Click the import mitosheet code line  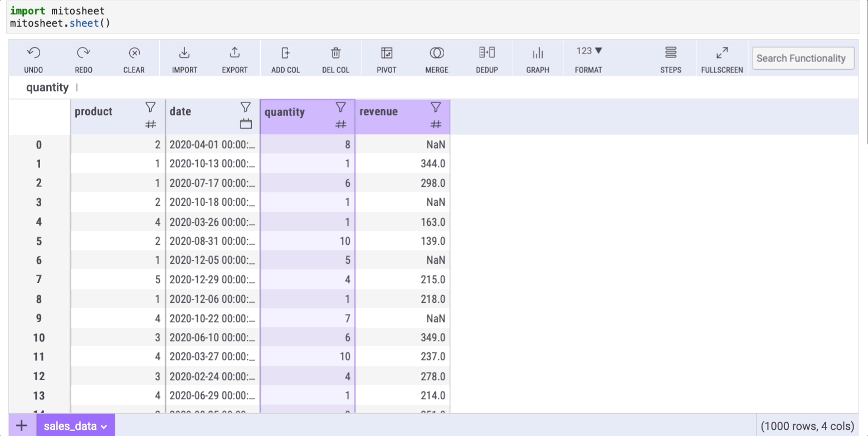(57, 11)
